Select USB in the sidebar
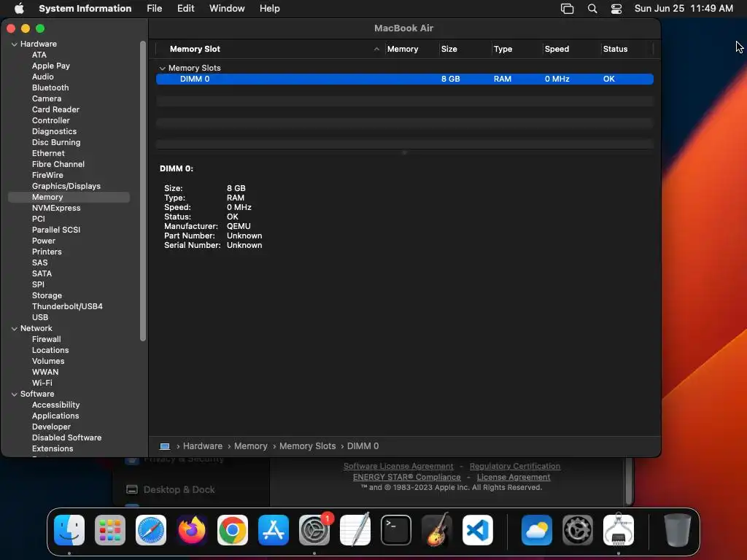 pyautogui.click(x=40, y=318)
